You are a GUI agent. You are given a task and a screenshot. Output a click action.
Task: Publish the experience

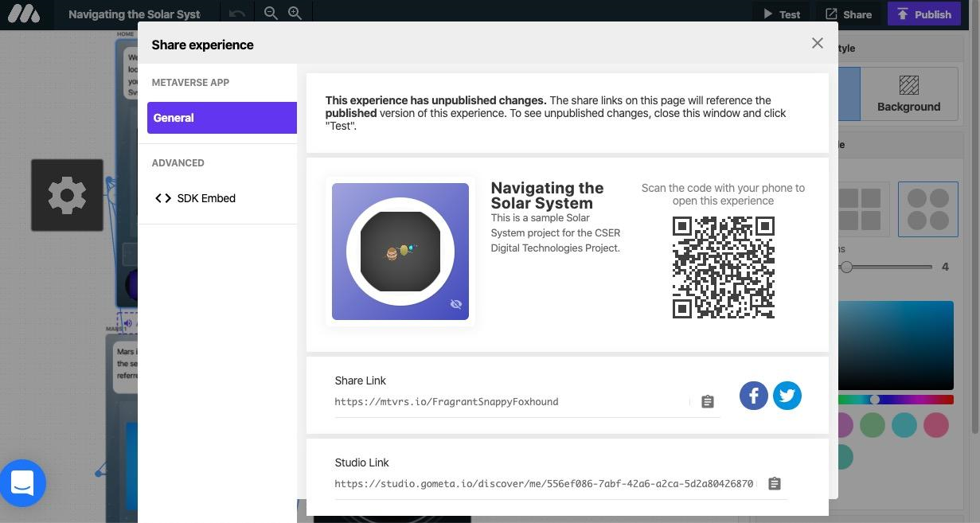pyautogui.click(x=923, y=14)
